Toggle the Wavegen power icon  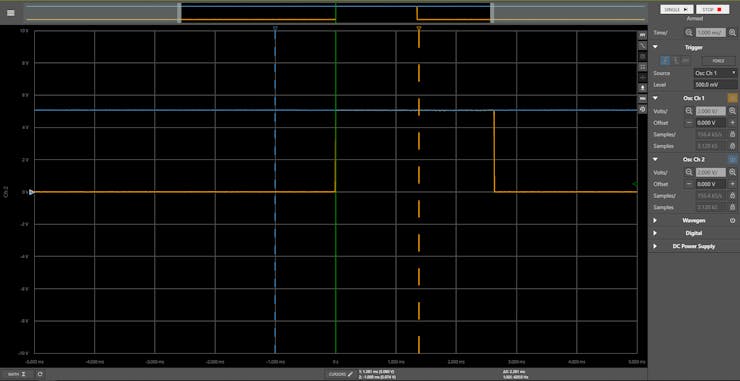[x=732, y=220]
